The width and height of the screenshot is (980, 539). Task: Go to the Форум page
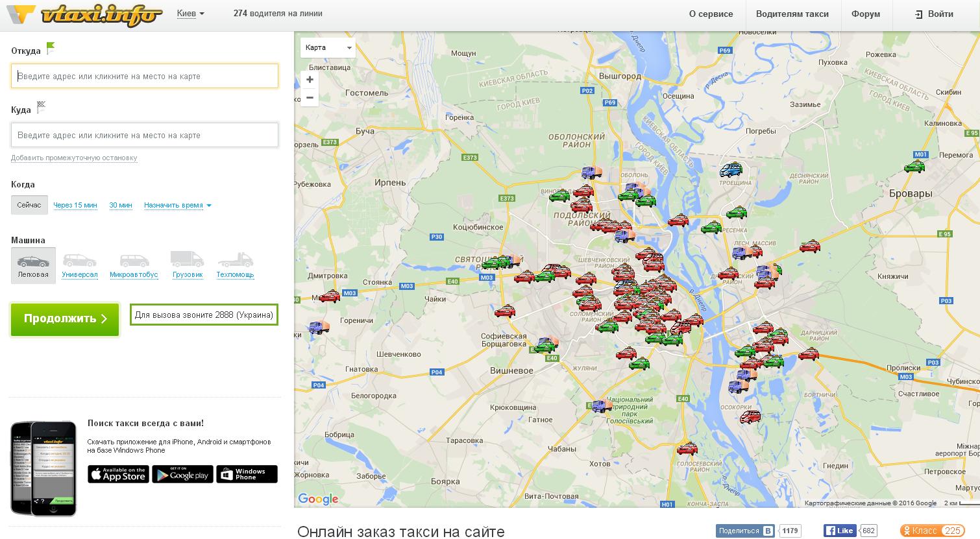(x=865, y=14)
